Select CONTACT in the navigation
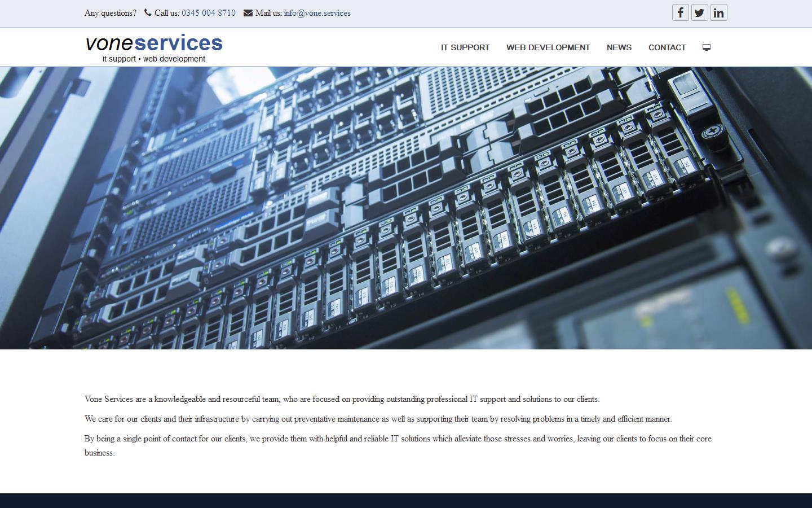The height and width of the screenshot is (508, 812). (667, 47)
